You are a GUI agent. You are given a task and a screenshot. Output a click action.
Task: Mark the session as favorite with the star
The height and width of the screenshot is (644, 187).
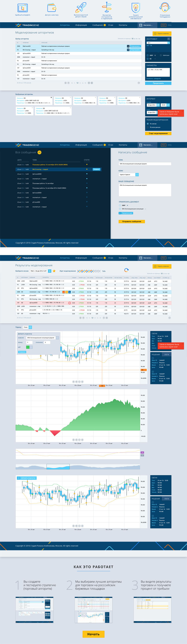54,271
